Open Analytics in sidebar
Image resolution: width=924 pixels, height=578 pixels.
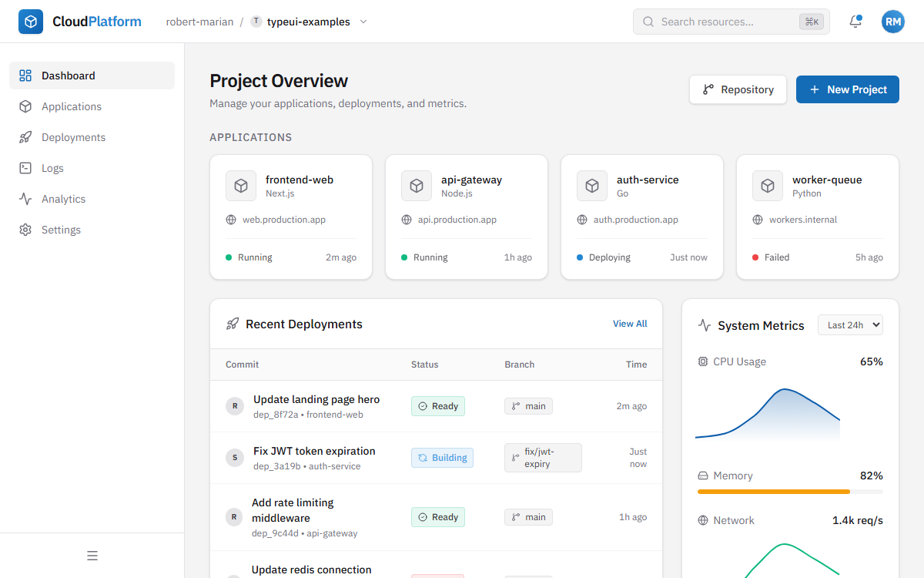92,199
